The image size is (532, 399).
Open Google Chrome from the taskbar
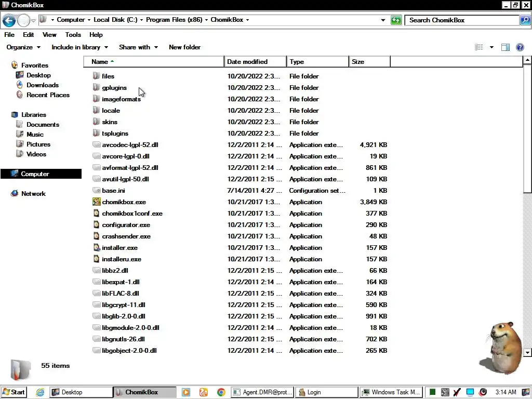[221, 392]
